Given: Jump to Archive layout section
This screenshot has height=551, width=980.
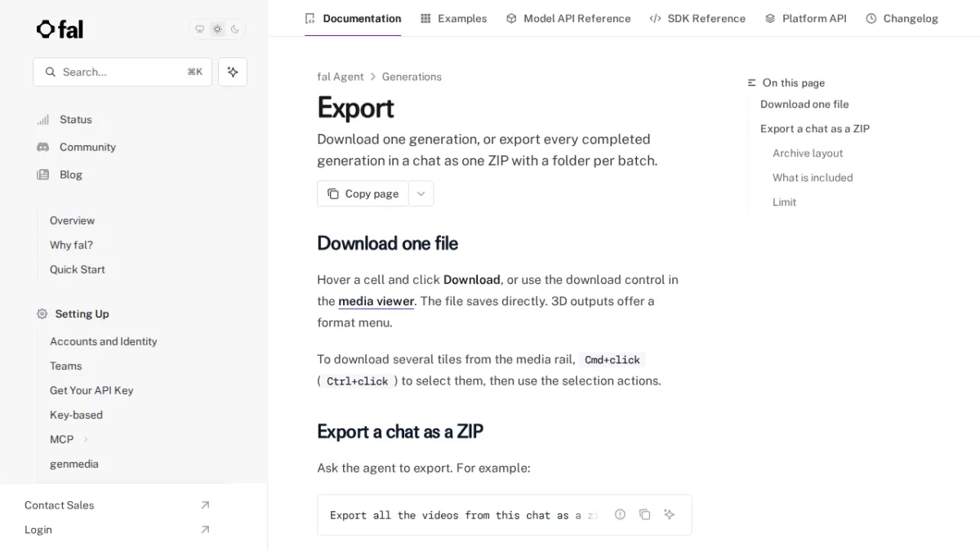Looking at the screenshot, I should click(x=808, y=153).
